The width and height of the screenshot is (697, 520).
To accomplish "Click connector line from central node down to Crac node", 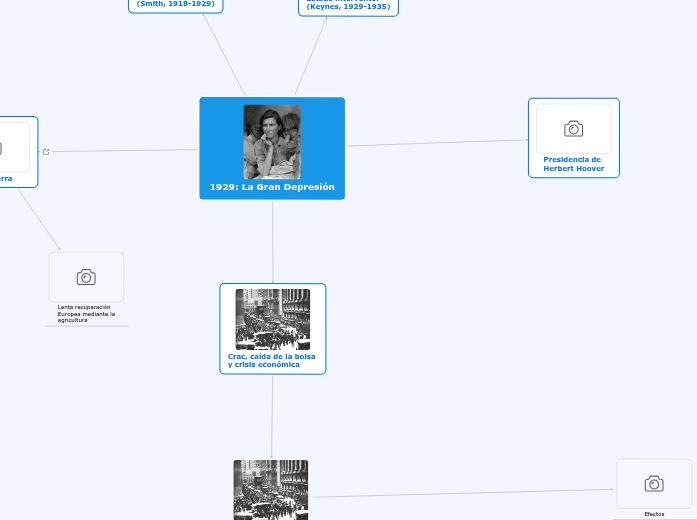I will [272, 240].
